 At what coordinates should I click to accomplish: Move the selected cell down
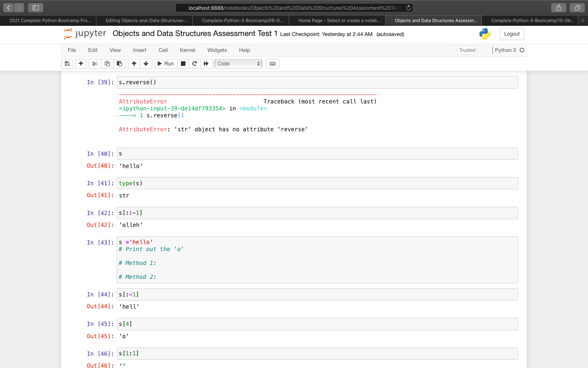146,64
